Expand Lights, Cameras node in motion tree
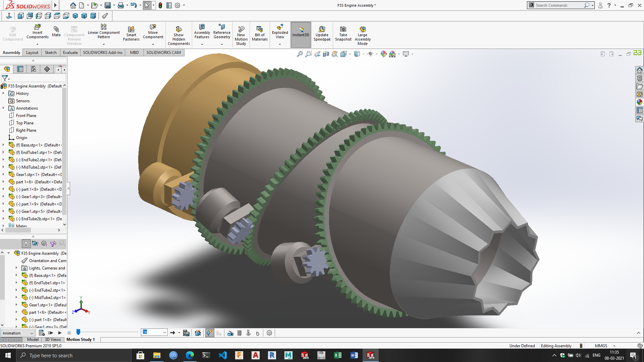Image resolution: width=644 pixels, height=362 pixels. point(16,268)
